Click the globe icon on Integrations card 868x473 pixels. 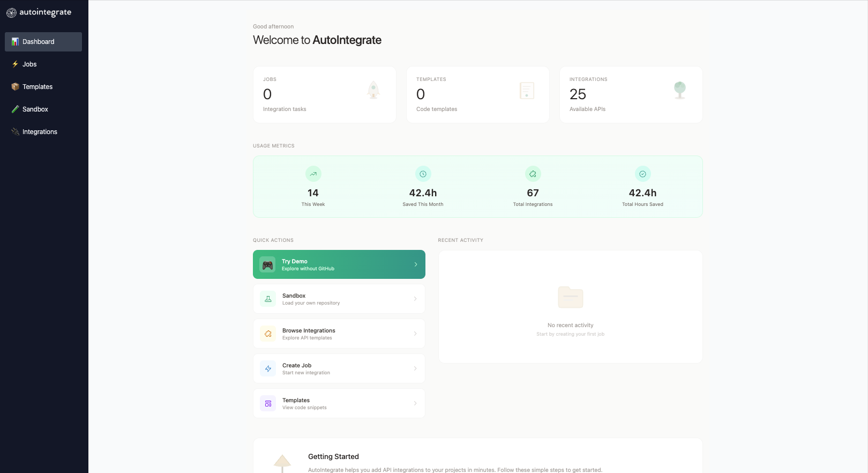coord(680,90)
